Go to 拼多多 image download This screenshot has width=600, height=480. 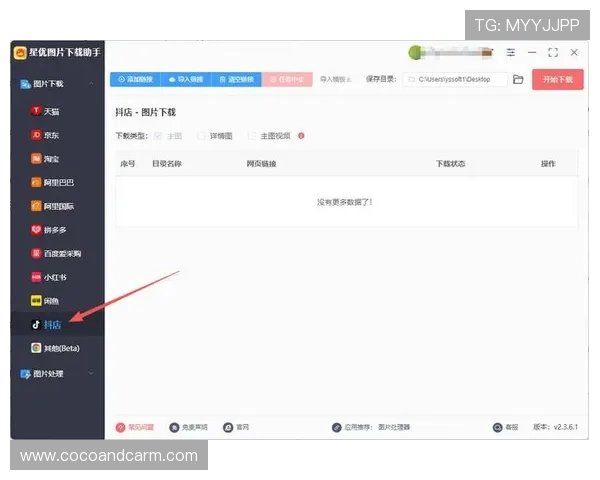click(49, 230)
